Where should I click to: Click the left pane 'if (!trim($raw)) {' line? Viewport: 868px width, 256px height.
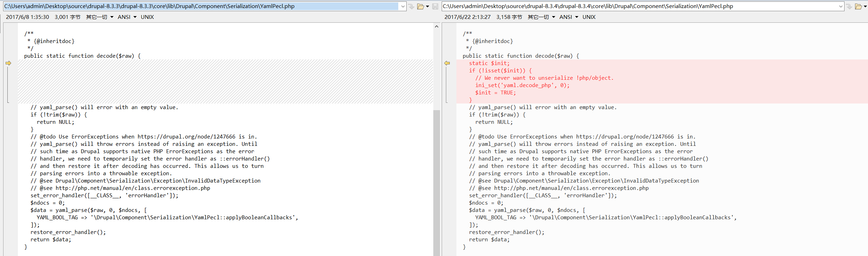[59, 115]
